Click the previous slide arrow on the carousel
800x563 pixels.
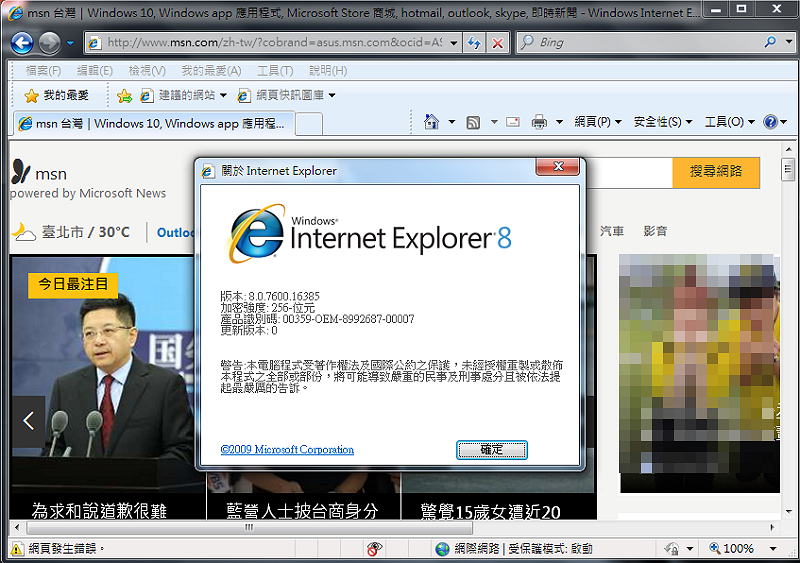(x=29, y=422)
